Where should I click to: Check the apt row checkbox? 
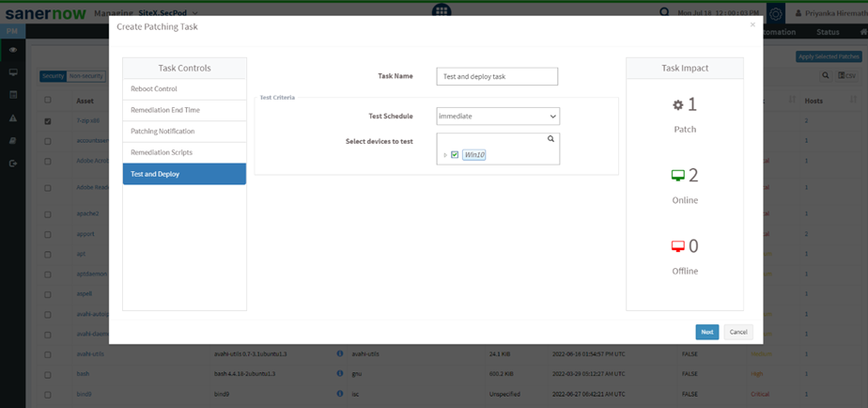(48, 254)
